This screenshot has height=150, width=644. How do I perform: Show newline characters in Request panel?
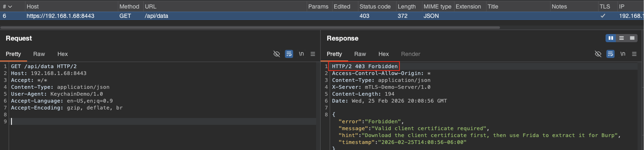pos(301,54)
